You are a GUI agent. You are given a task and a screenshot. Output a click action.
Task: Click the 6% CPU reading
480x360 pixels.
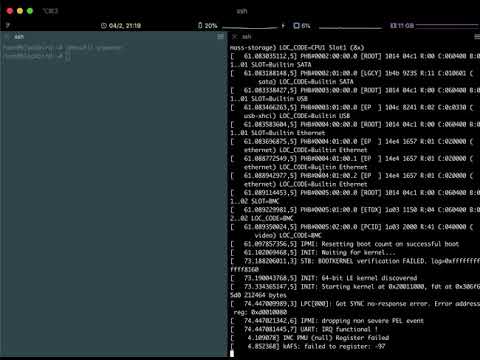pyautogui.click(x=306, y=25)
